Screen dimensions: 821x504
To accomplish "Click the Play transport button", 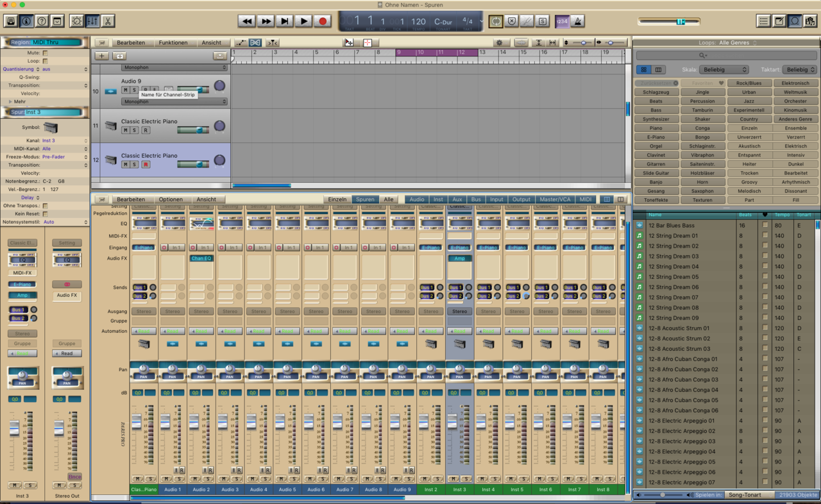I will click(304, 21).
